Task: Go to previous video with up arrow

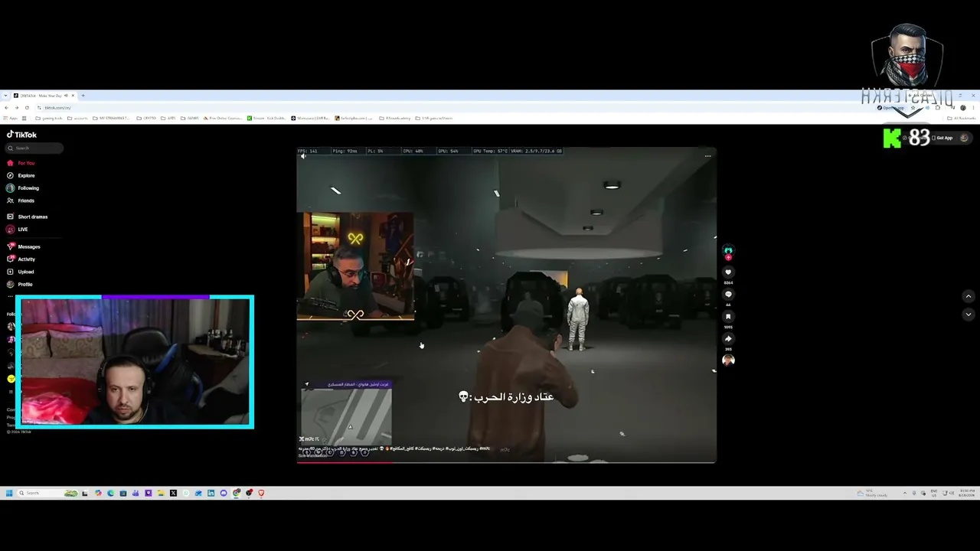Action: 968,296
